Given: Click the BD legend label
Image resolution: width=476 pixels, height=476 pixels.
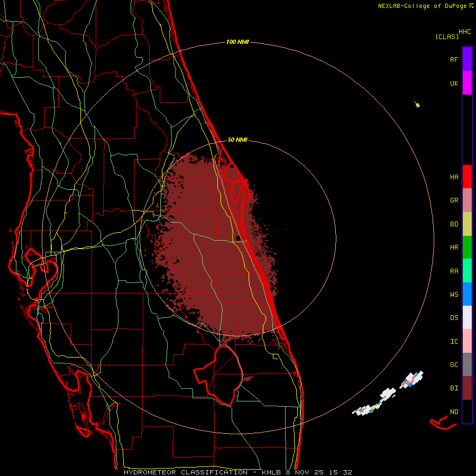Looking at the screenshot, I should [x=454, y=224].
